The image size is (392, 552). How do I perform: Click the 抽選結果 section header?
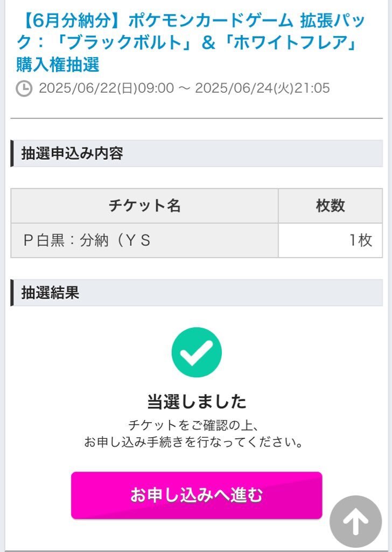click(x=197, y=293)
